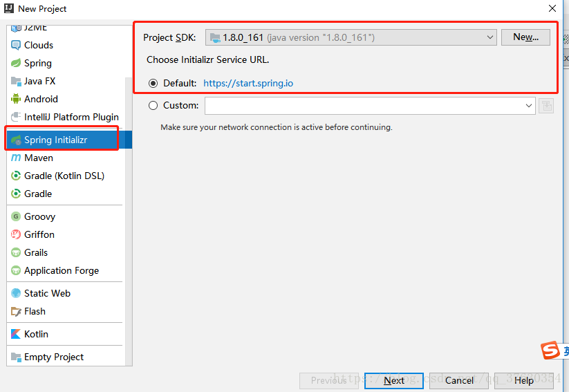Click the Kotlin 'K' icon
This screenshot has height=392, width=569.
point(16,334)
